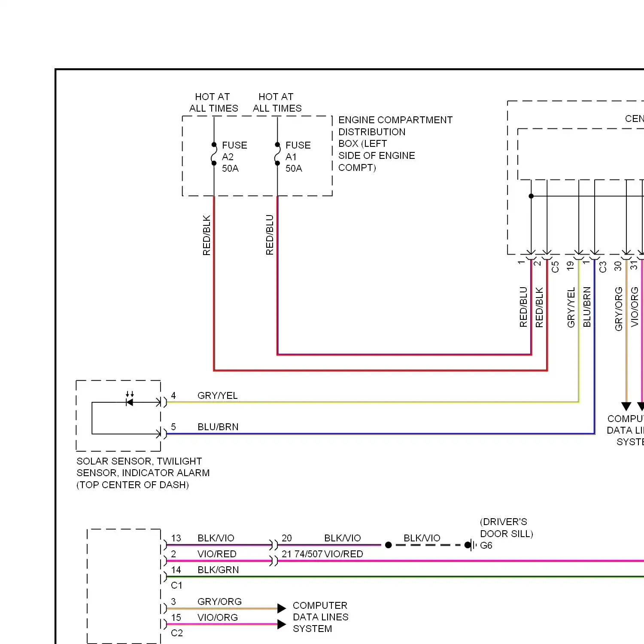644x644 pixels.
Task: Click the HOT AT ALL TIMES label above fuse A2
Action: coord(213,102)
